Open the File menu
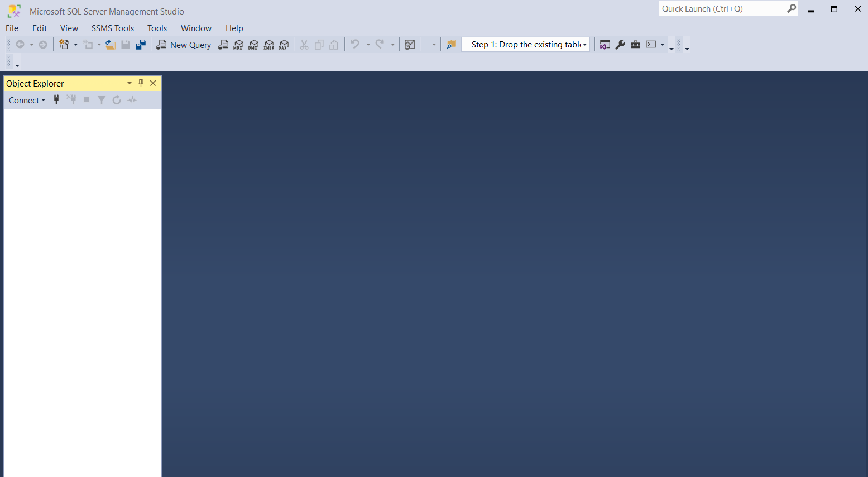 point(12,28)
